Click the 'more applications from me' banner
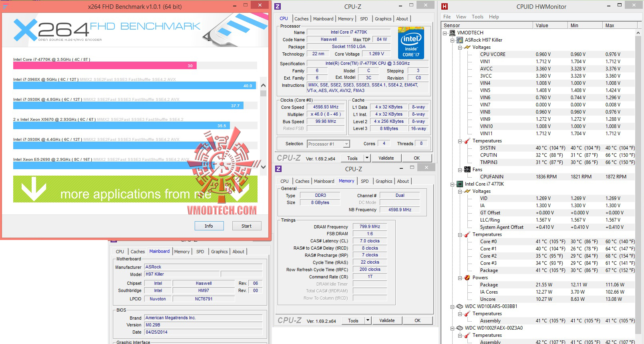The width and height of the screenshot is (644, 344). (x=135, y=189)
